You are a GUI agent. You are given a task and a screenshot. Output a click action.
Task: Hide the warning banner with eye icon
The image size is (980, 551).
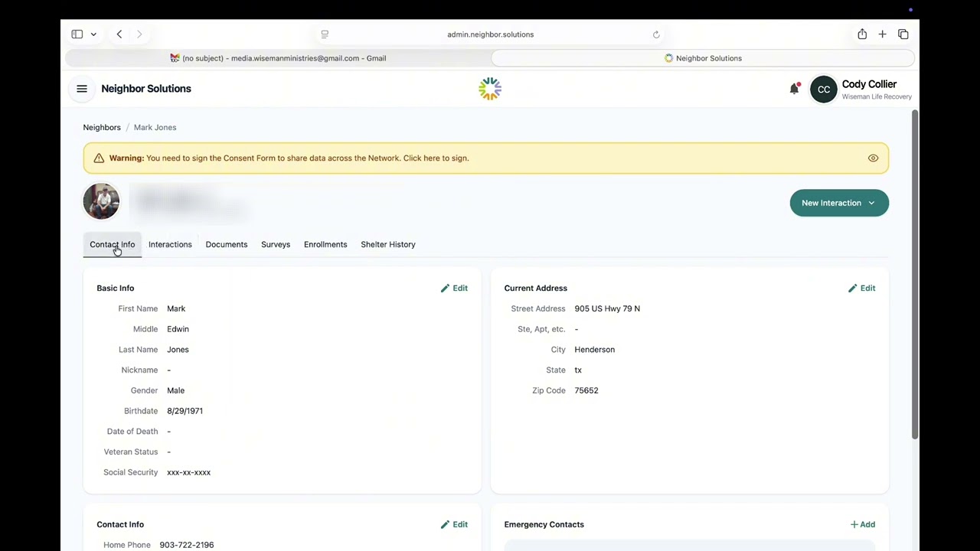tap(873, 158)
